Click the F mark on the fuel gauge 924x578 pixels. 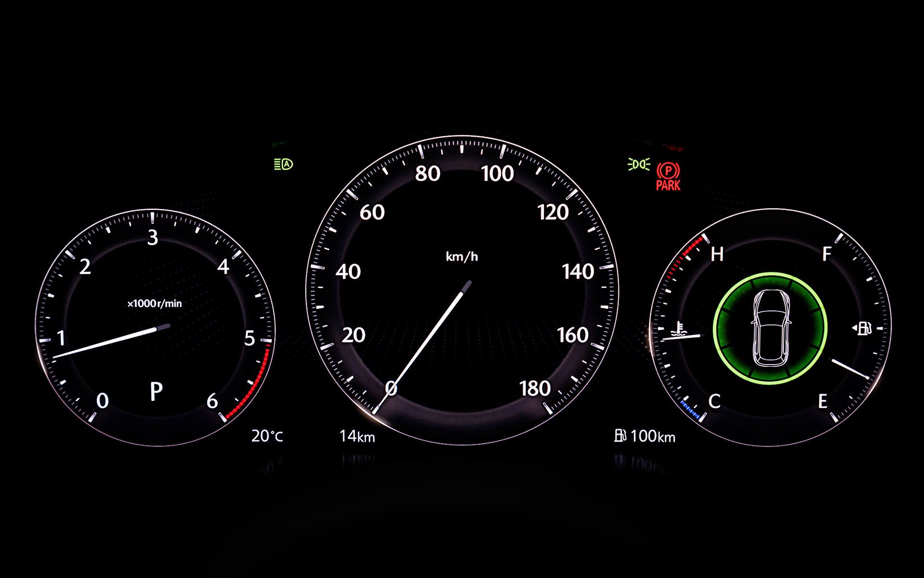click(x=826, y=254)
